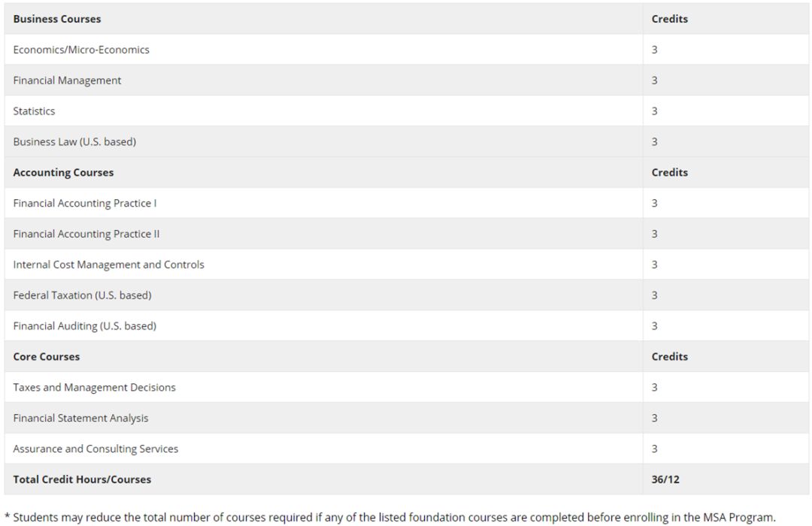Select Internal Cost Management and Controls
The width and height of the screenshot is (812, 526).
click(108, 265)
